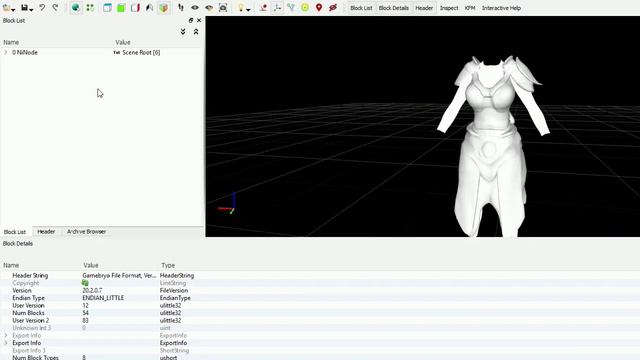
Task: Click User Version 2 value 83
Action: 85,320
